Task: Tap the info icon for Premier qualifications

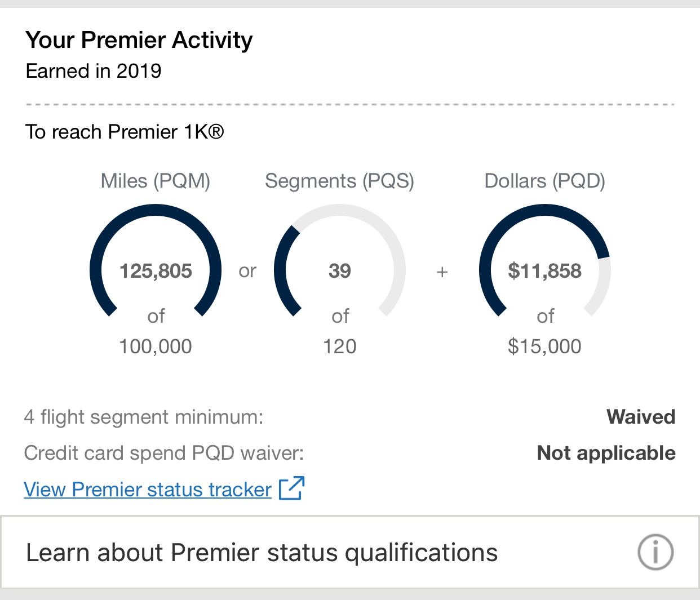Action: click(655, 552)
